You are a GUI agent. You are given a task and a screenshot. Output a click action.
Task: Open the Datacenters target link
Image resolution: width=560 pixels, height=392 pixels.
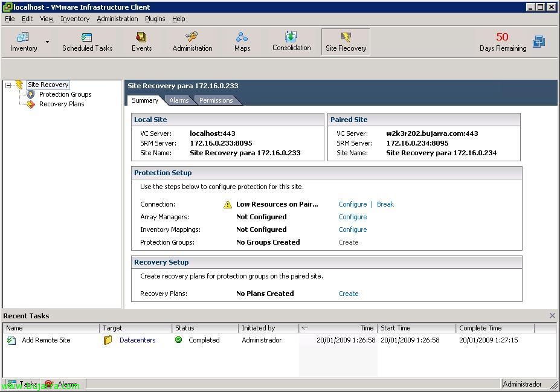[138, 340]
